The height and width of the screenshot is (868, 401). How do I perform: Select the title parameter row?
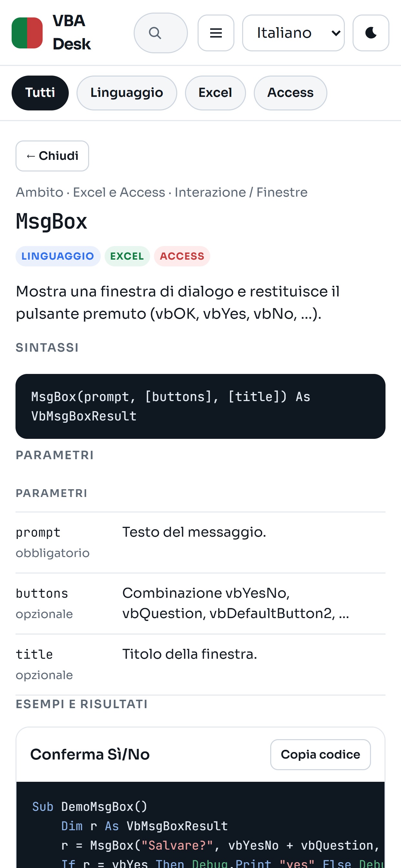coord(200,665)
